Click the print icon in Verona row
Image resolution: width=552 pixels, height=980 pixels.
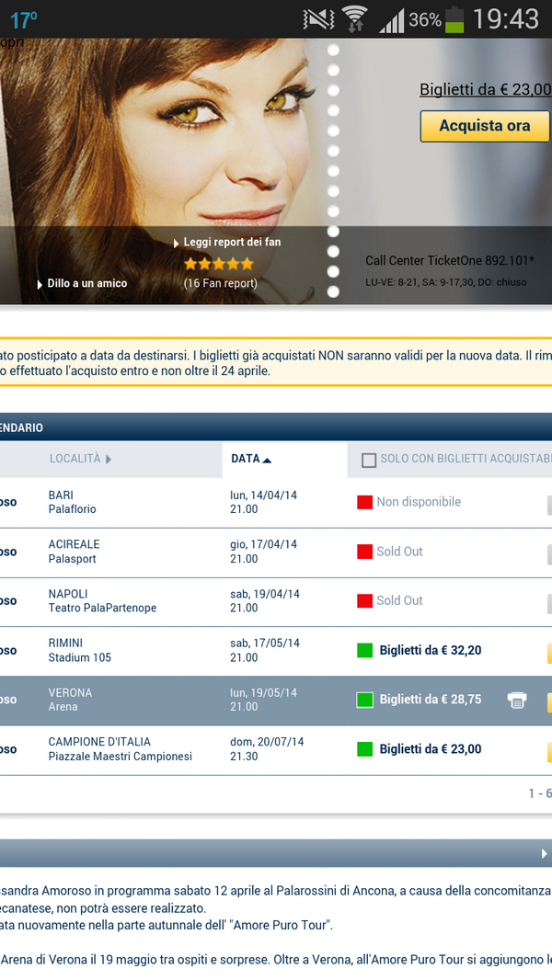(x=517, y=700)
